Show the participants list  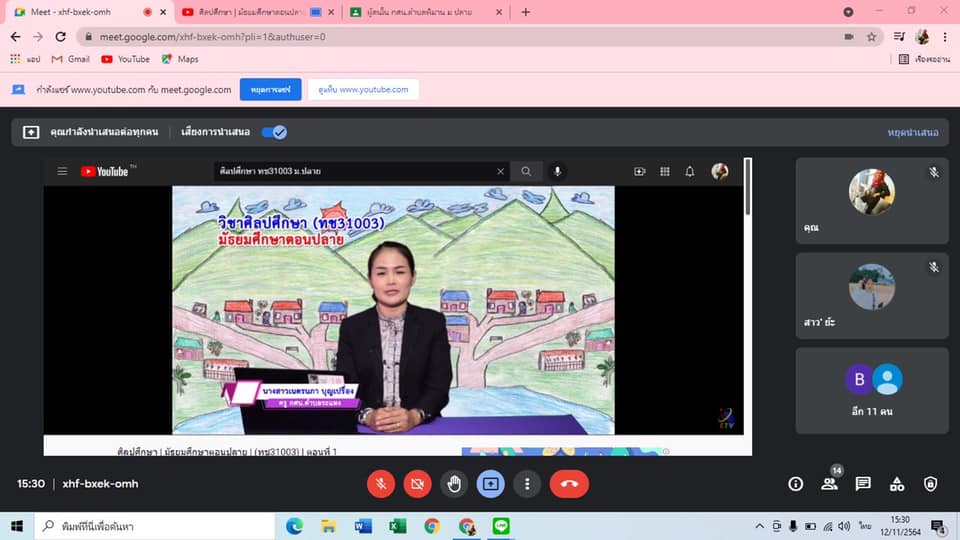click(829, 484)
